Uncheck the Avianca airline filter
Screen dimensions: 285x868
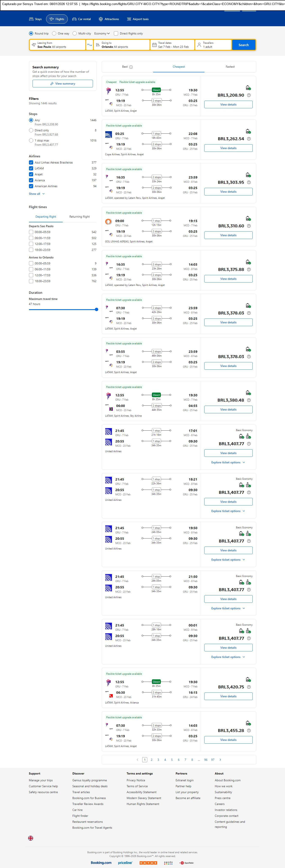tap(31, 180)
